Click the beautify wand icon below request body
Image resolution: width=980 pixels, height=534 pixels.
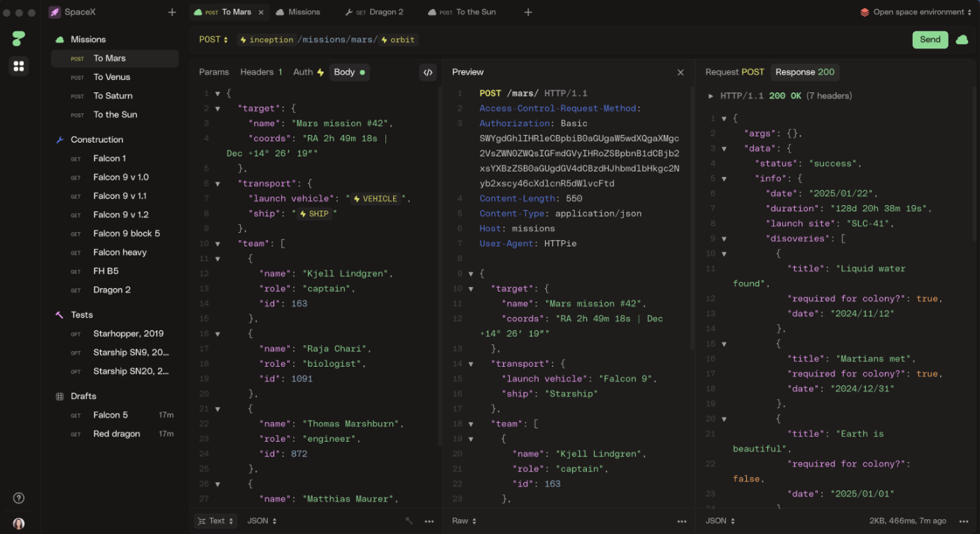click(x=409, y=521)
